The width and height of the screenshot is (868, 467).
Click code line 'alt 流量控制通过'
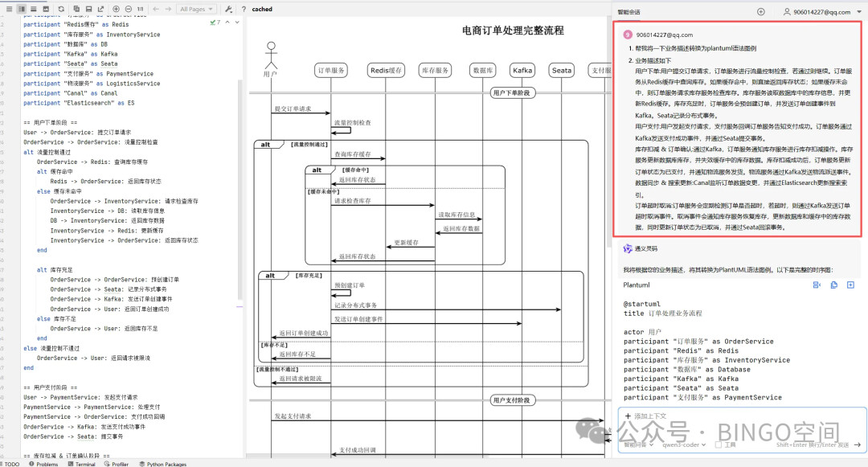47,152
